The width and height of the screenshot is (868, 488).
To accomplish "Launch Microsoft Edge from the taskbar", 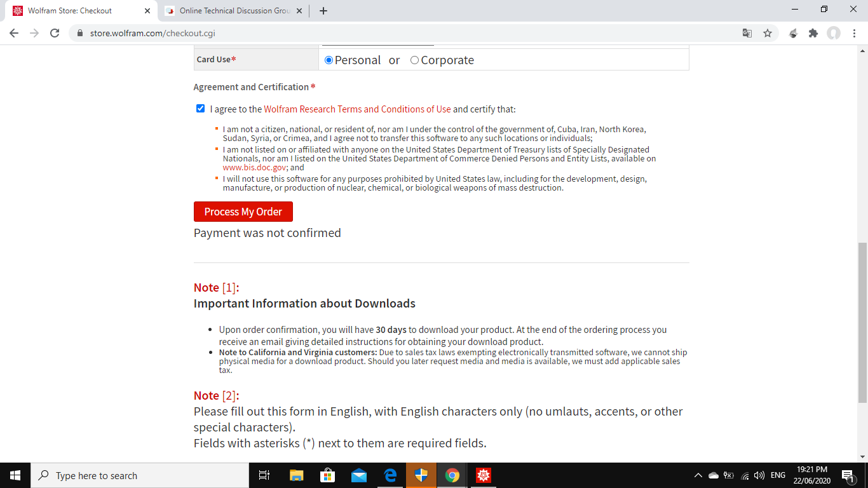I will tap(390, 475).
